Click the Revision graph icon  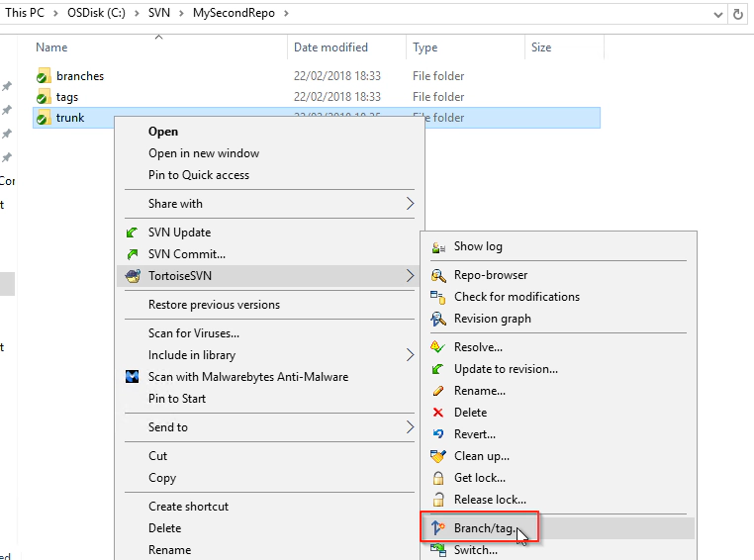(x=437, y=319)
